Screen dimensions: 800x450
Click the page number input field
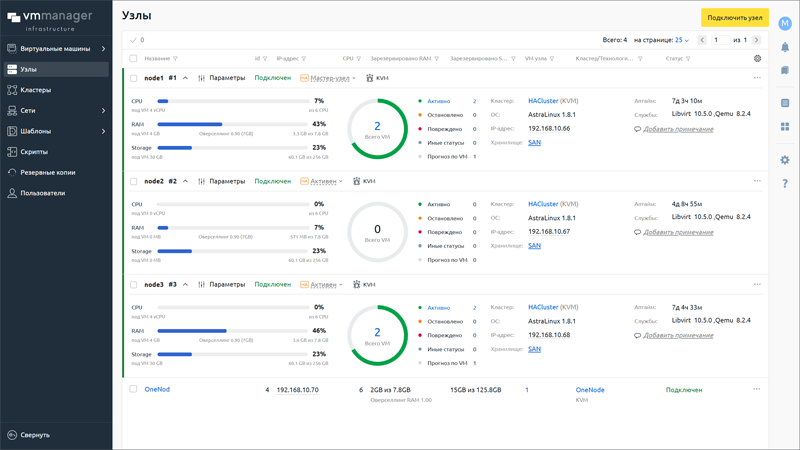tap(720, 40)
